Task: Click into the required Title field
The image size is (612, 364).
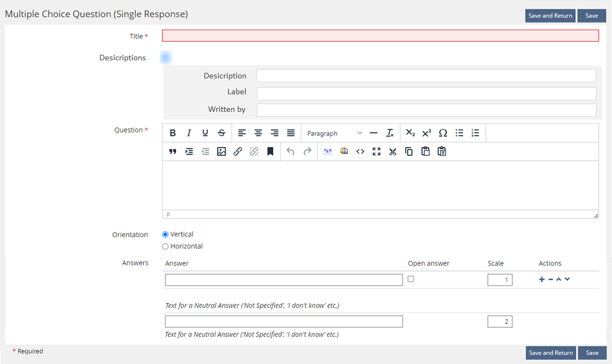Action: click(x=380, y=36)
